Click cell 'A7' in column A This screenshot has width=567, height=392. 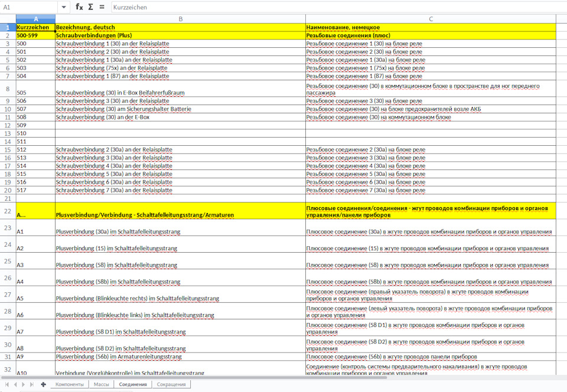click(x=35, y=328)
